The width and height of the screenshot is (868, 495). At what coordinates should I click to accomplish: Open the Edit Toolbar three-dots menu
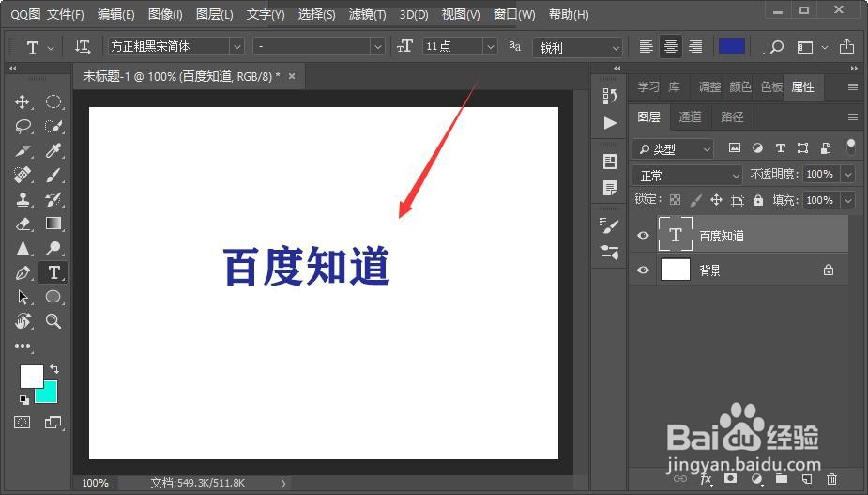pyautogui.click(x=23, y=346)
